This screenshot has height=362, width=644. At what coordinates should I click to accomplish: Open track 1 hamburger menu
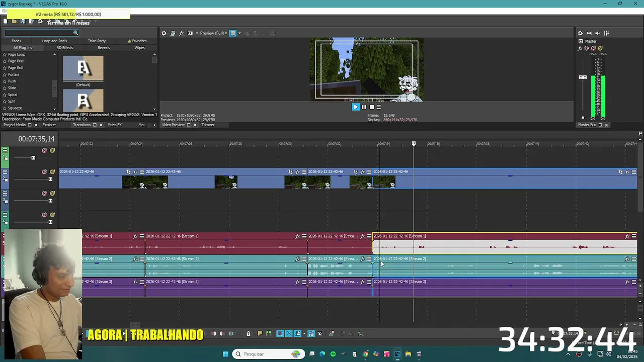pyautogui.click(x=5, y=150)
